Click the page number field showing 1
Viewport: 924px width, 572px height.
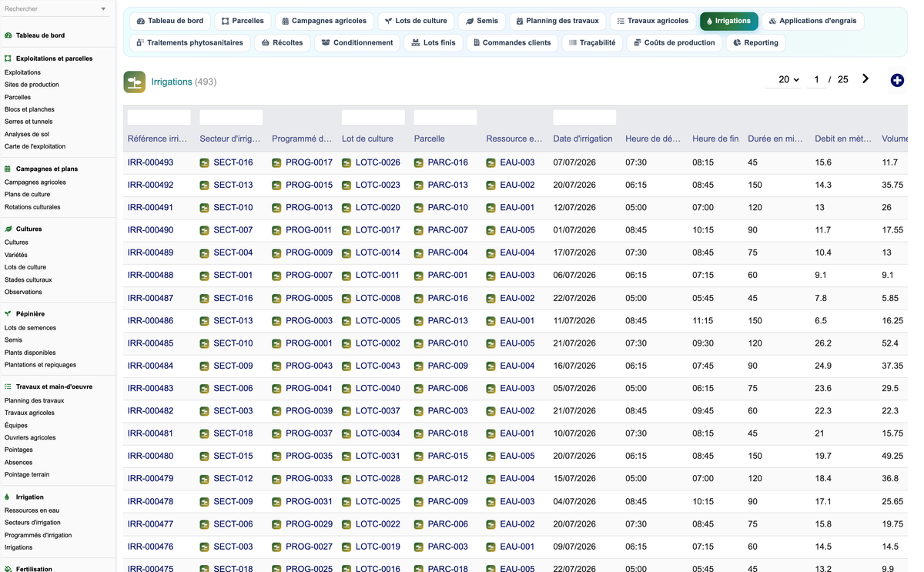tap(816, 79)
